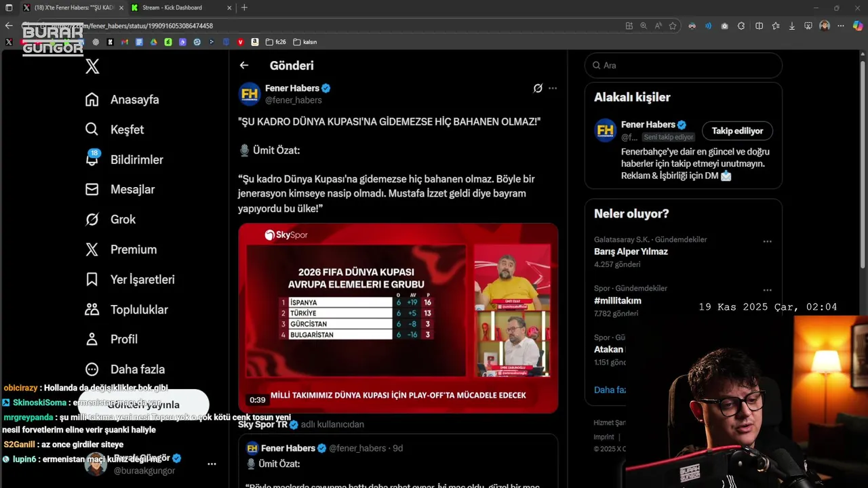The image size is (868, 488).
Task: Open kalsın bookmarks folder
Action: pyautogui.click(x=305, y=42)
